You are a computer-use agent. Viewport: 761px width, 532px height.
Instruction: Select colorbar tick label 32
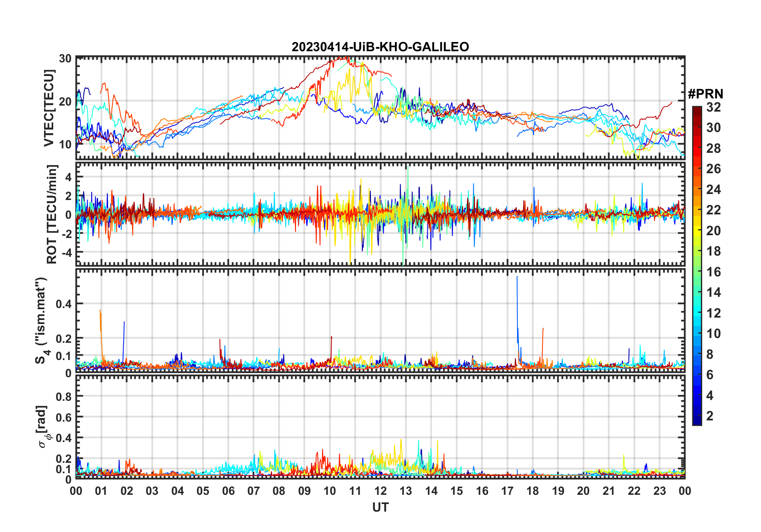point(713,107)
